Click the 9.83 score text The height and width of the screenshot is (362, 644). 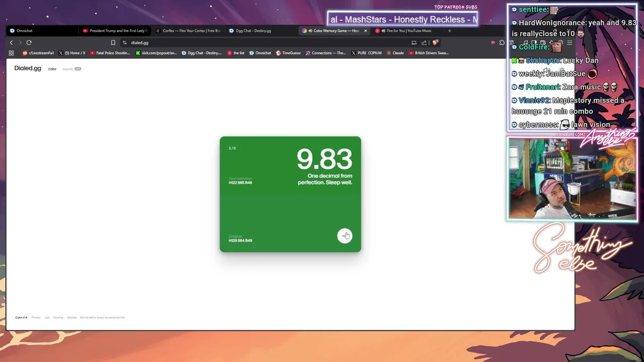(324, 159)
